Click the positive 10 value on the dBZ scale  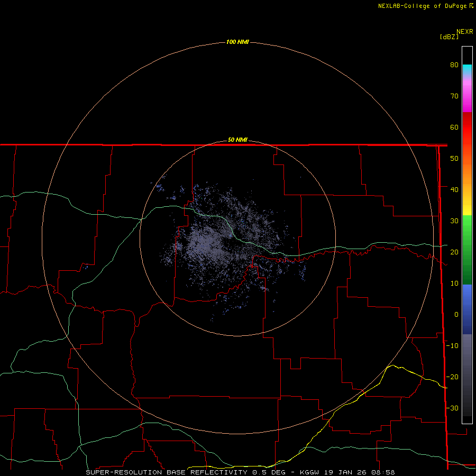(x=454, y=283)
